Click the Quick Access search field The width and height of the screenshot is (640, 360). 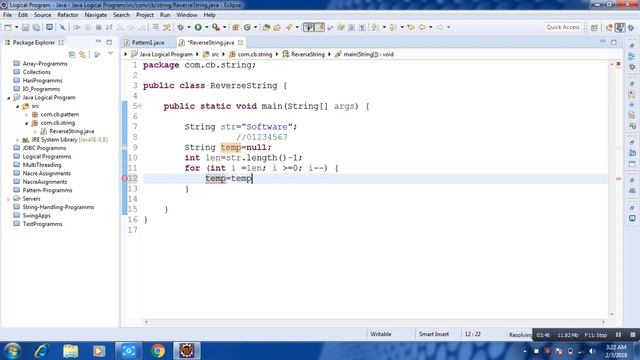(563, 27)
